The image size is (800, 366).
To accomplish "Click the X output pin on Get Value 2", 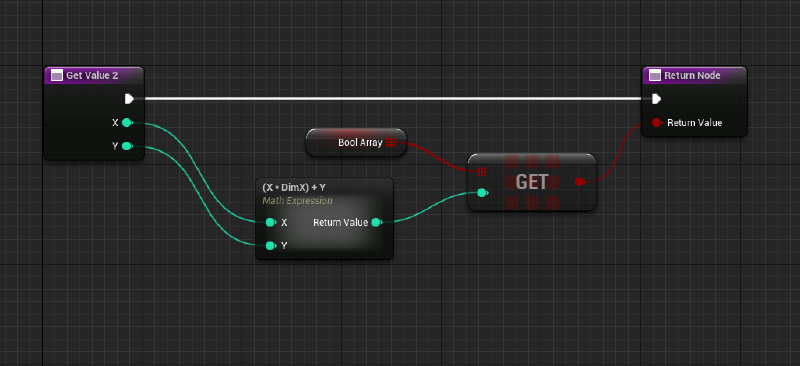I will tap(127, 123).
